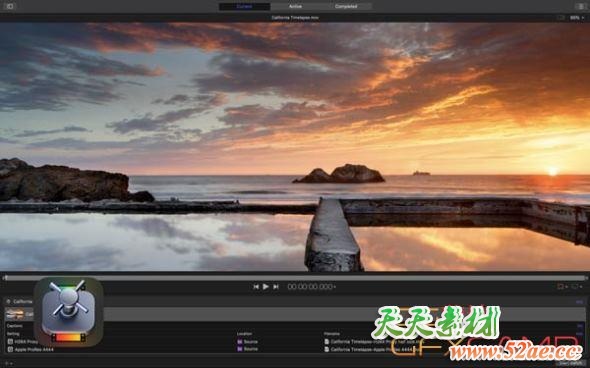Click the 00:00:00.000 timecode field
590x368 pixels.
pos(312,287)
